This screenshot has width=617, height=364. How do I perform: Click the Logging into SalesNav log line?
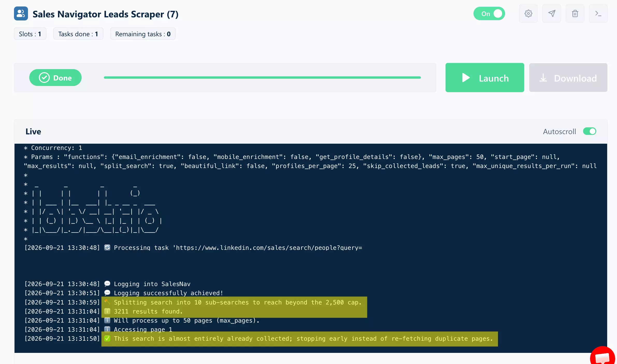point(107,284)
